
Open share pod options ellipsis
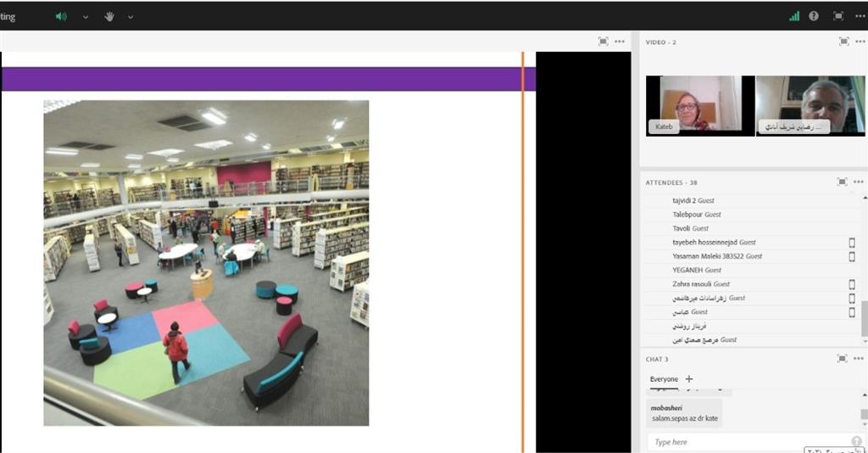click(620, 42)
